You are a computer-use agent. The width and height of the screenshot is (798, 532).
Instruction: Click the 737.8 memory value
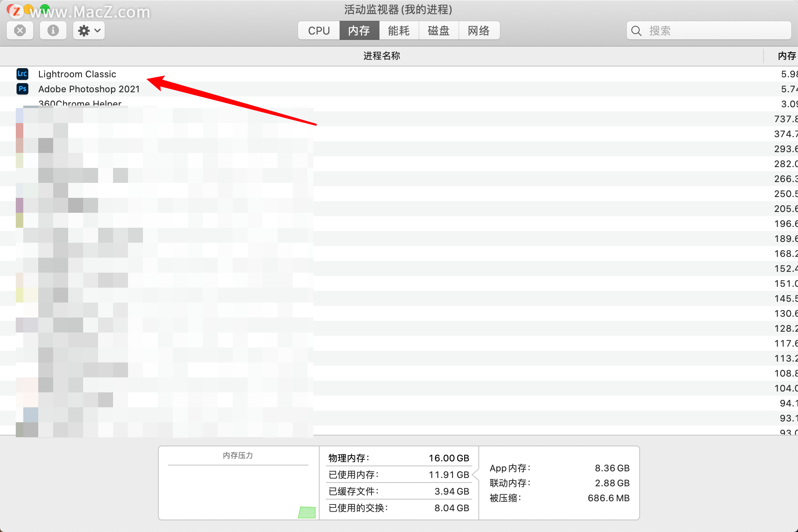(786, 119)
